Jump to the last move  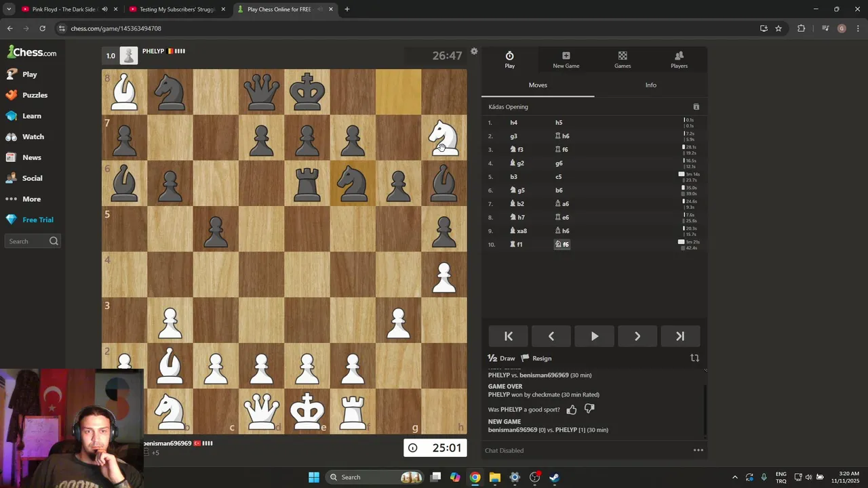679,336
